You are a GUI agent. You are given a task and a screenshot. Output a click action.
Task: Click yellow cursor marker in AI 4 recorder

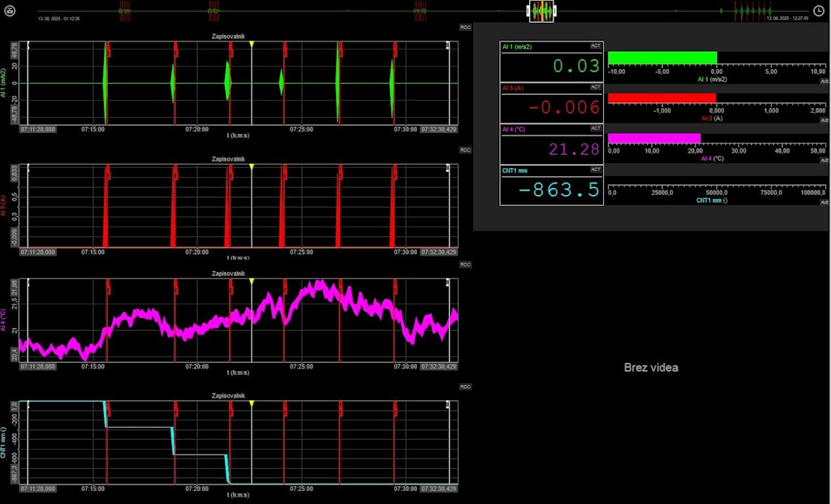coord(252,282)
